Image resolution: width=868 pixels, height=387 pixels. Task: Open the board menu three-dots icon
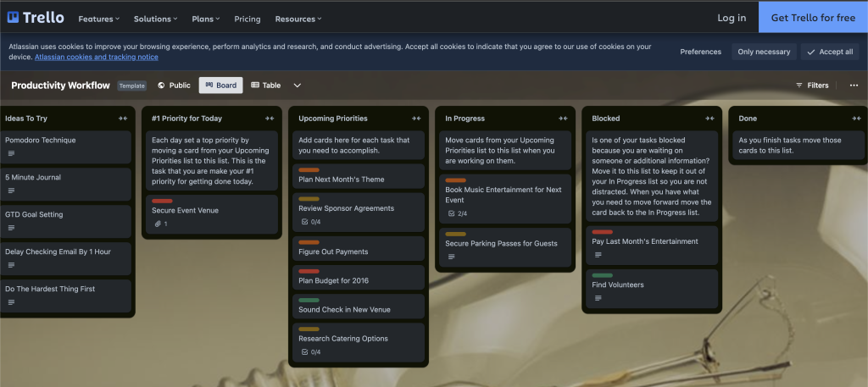click(x=854, y=86)
